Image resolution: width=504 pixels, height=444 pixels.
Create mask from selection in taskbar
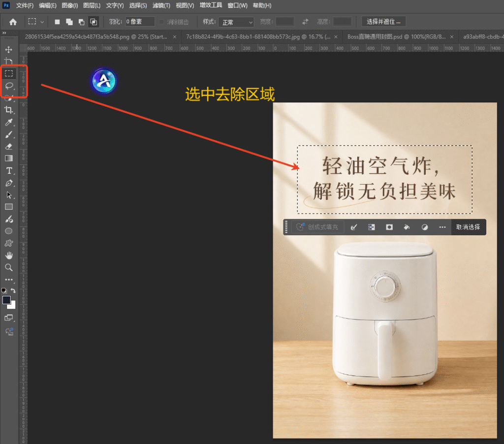389,227
